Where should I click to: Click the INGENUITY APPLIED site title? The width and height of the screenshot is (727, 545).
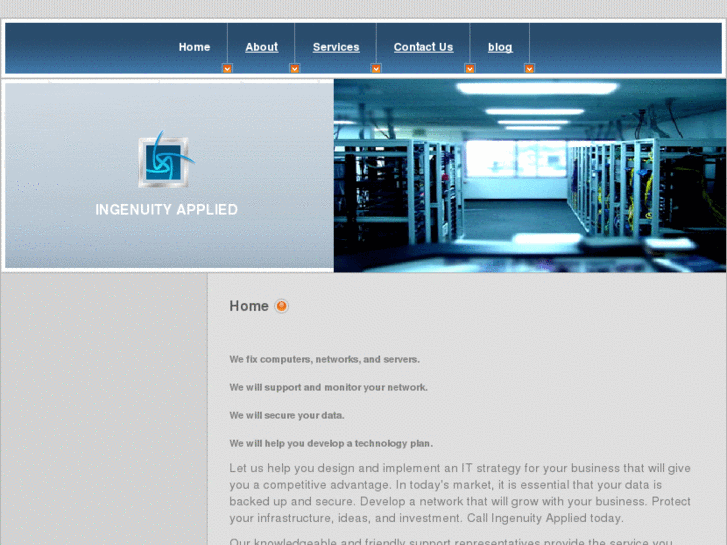[x=166, y=210]
